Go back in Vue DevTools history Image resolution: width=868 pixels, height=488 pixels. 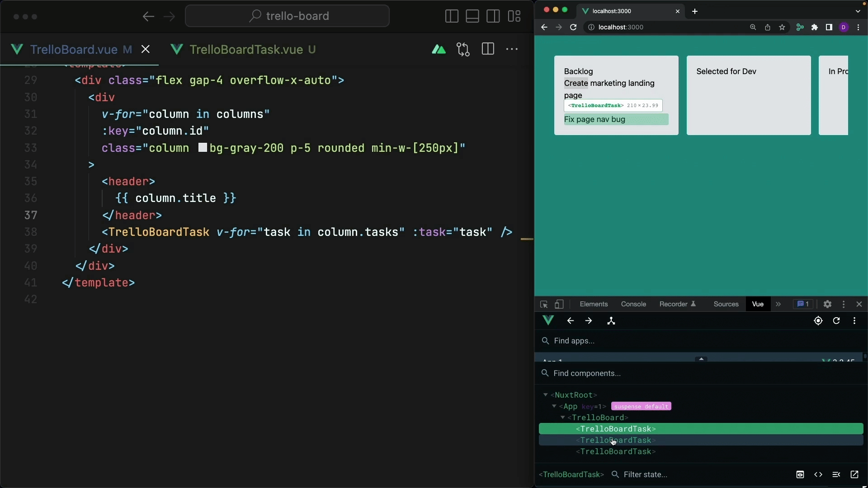pyautogui.click(x=571, y=321)
